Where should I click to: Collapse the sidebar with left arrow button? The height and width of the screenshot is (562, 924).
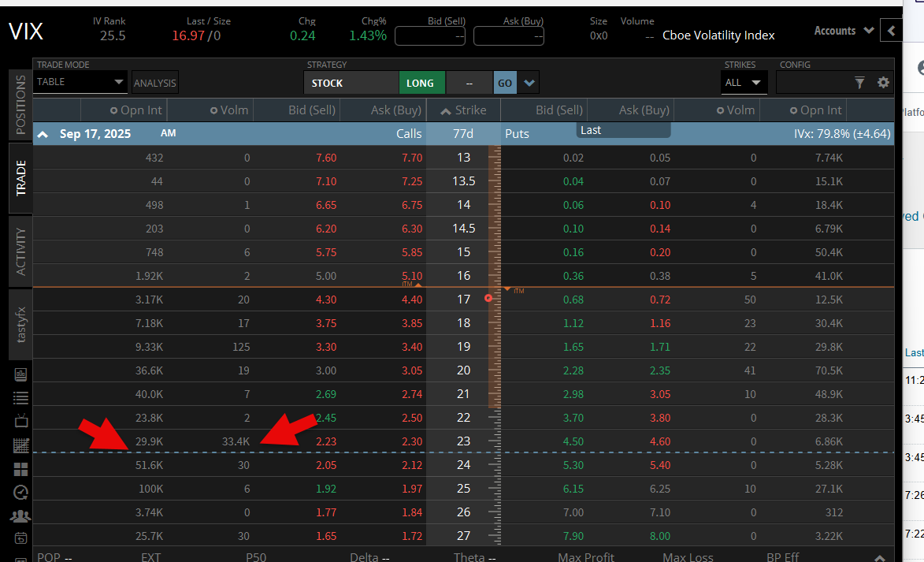[891, 31]
